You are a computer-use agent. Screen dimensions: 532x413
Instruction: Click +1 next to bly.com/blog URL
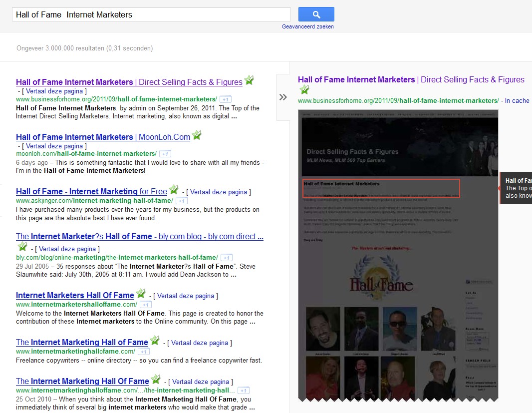click(x=226, y=258)
